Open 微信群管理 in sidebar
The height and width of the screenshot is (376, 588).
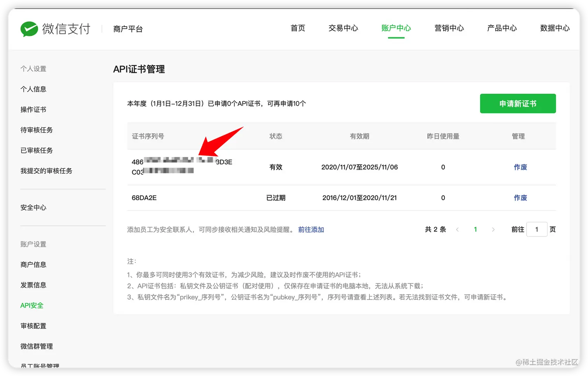37,346
